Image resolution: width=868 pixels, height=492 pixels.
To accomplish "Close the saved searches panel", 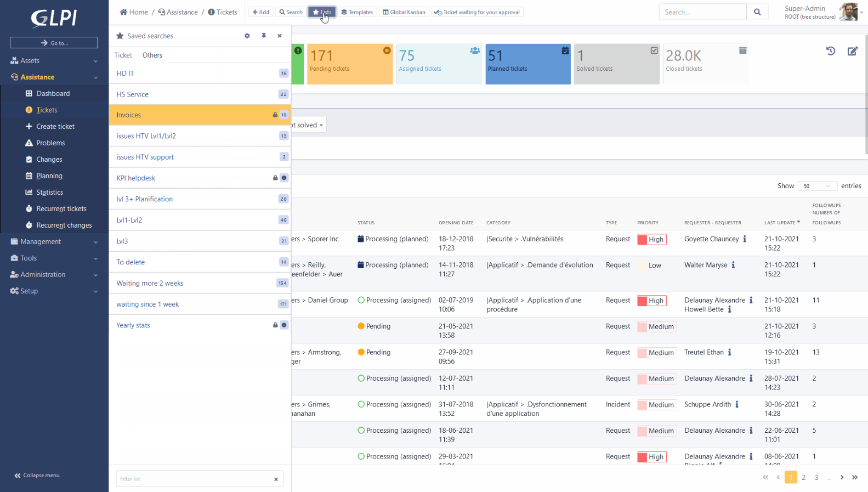I will coord(280,36).
